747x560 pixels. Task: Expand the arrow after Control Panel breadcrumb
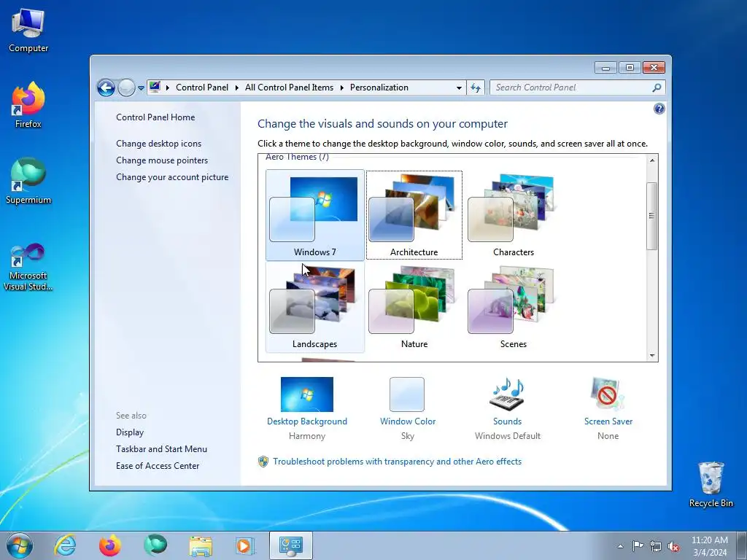tap(237, 87)
